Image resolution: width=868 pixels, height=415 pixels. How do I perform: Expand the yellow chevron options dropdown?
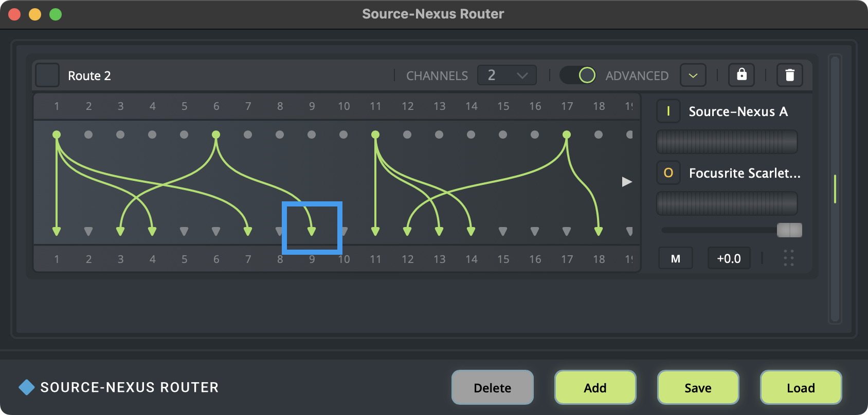point(693,76)
